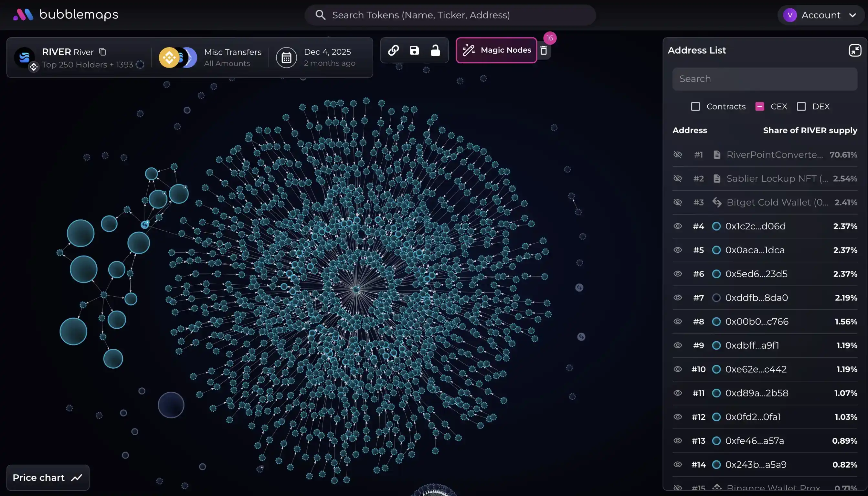Click the Magic Nodes button
The height and width of the screenshot is (496, 868).
coord(496,50)
